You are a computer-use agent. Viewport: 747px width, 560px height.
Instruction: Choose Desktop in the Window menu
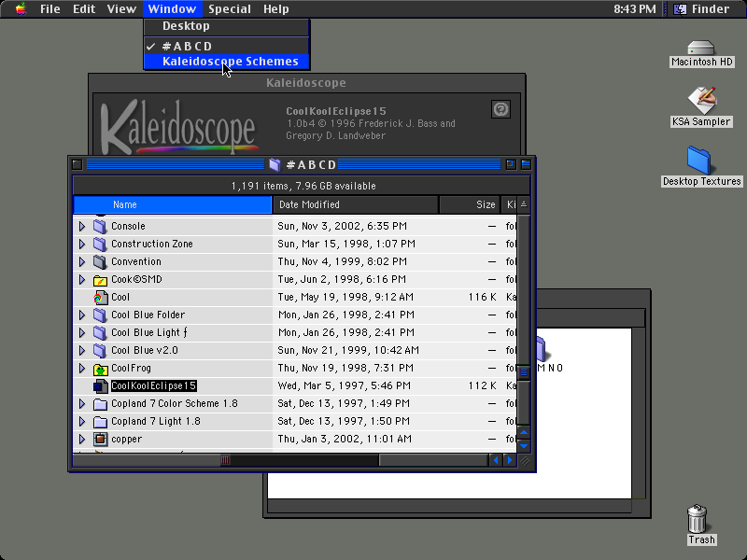tap(227, 26)
